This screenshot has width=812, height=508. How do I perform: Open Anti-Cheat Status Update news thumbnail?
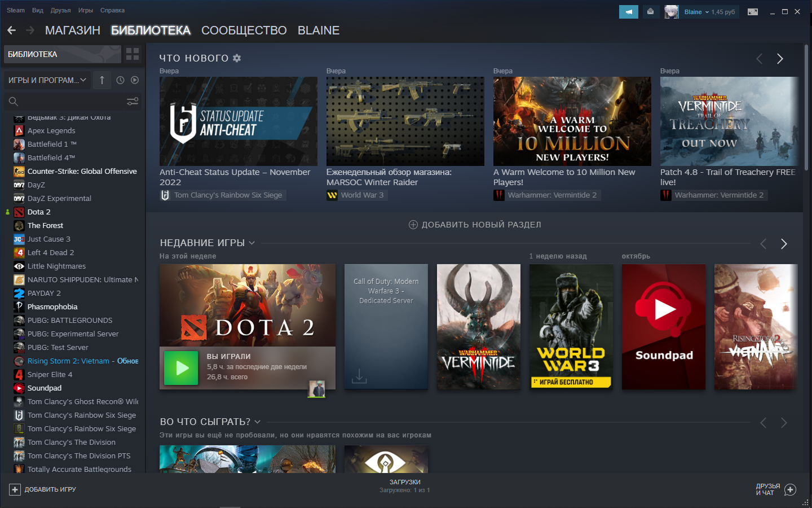point(239,121)
